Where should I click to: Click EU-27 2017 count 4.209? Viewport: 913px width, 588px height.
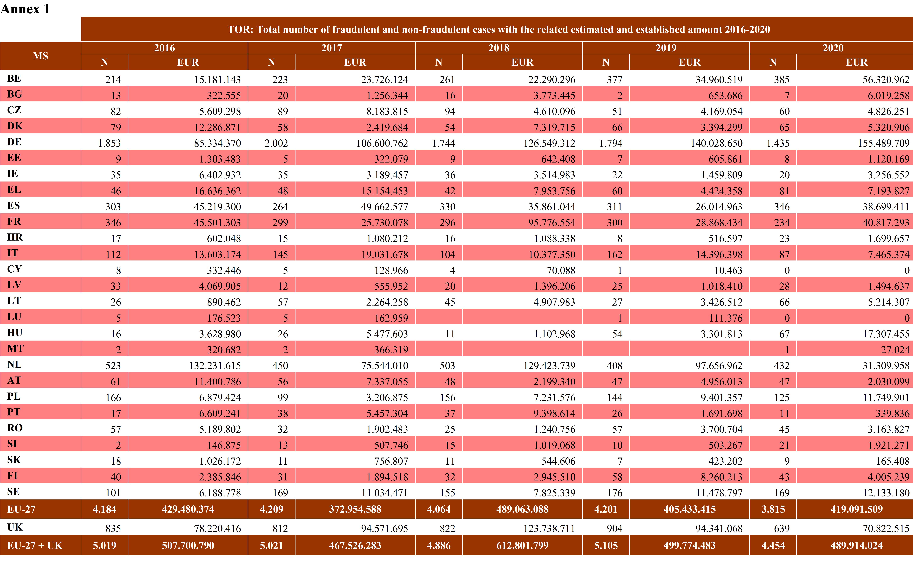(x=271, y=509)
